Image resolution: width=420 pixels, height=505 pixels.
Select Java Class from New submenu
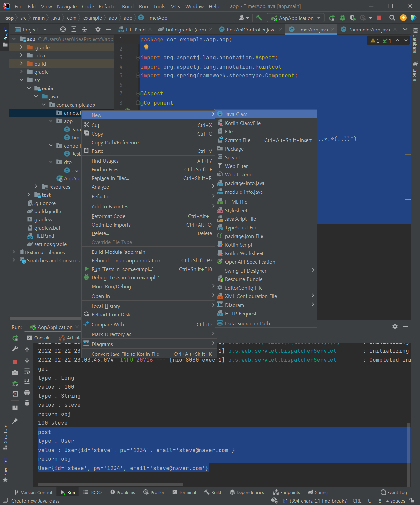(x=266, y=114)
